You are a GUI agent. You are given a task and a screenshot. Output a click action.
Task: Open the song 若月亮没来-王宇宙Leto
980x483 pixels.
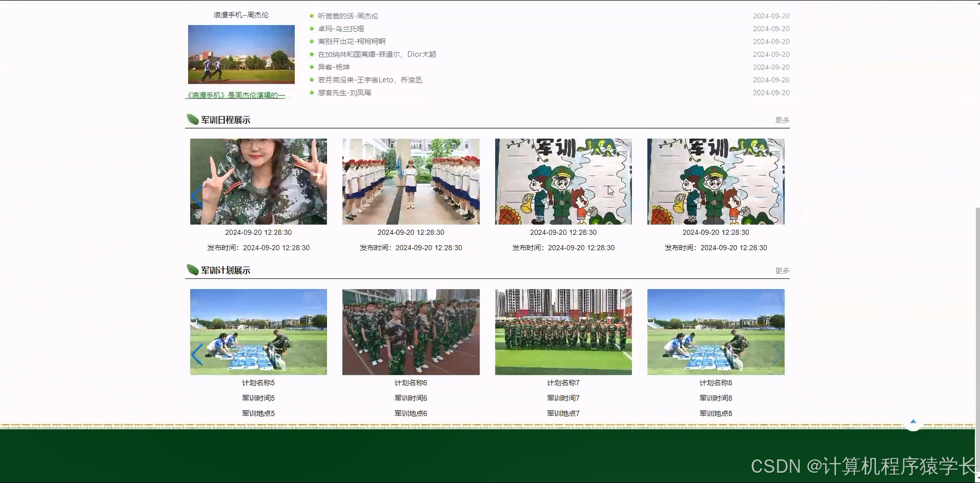pos(369,80)
